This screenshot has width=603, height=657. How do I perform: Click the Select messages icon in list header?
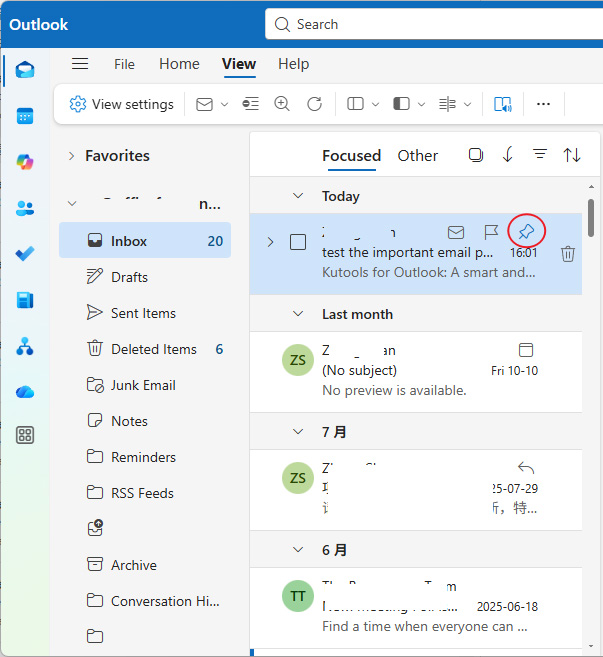[476, 155]
